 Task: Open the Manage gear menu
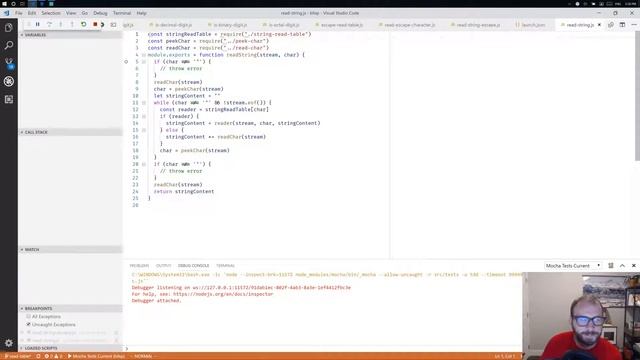[9, 343]
